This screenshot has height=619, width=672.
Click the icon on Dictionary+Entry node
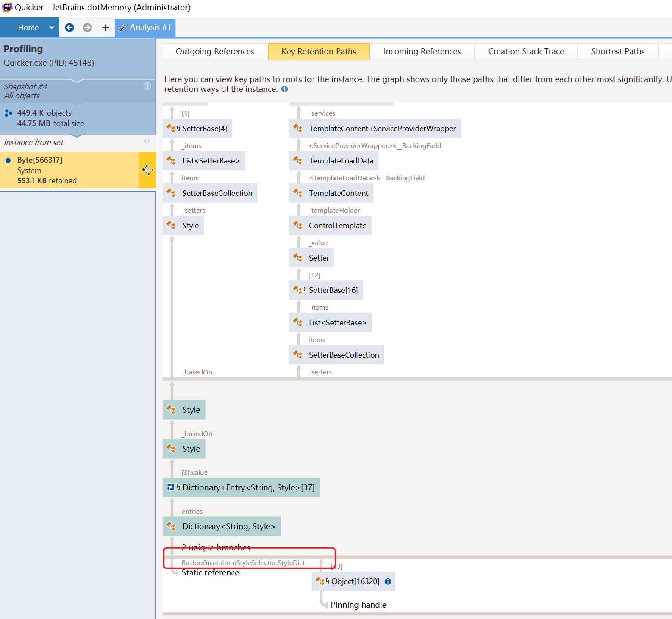click(x=171, y=487)
